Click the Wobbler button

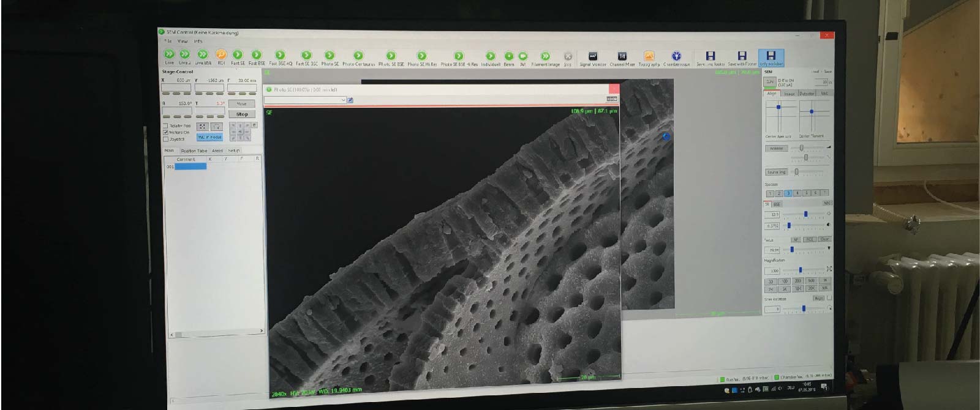(x=776, y=148)
